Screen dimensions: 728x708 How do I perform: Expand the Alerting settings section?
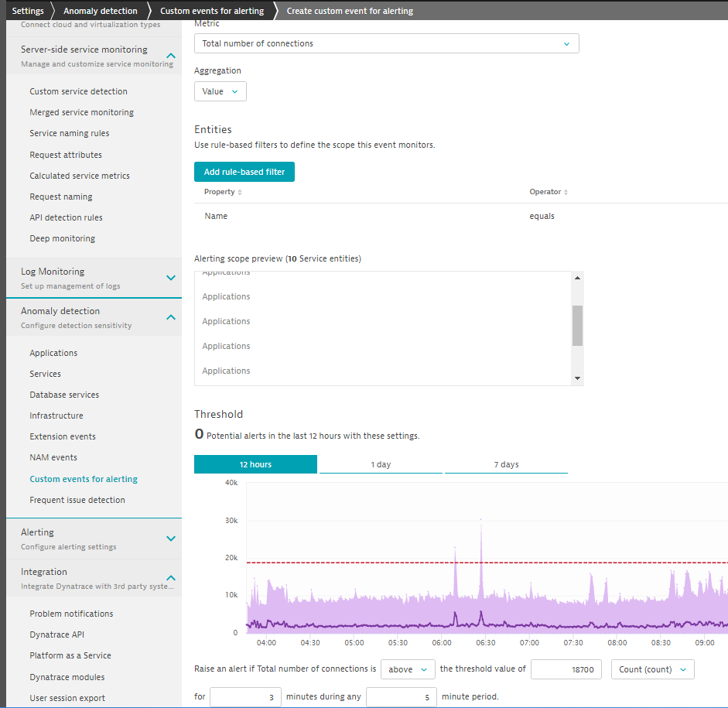tap(171, 539)
